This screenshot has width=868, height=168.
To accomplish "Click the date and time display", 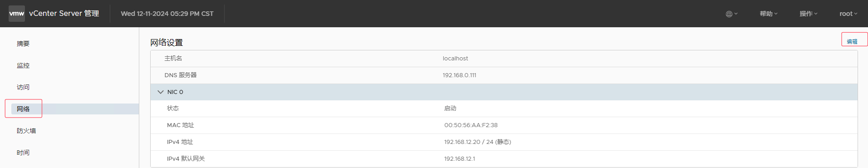I will pyautogui.click(x=167, y=14).
